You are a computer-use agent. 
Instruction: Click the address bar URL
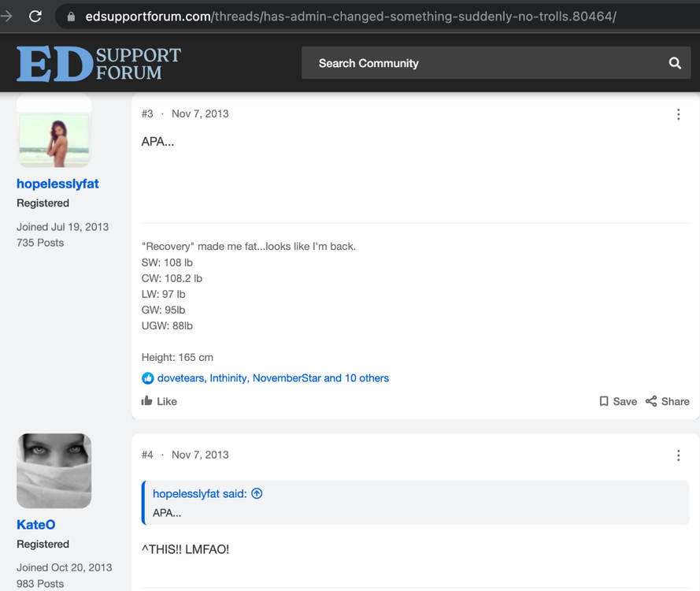click(350, 17)
